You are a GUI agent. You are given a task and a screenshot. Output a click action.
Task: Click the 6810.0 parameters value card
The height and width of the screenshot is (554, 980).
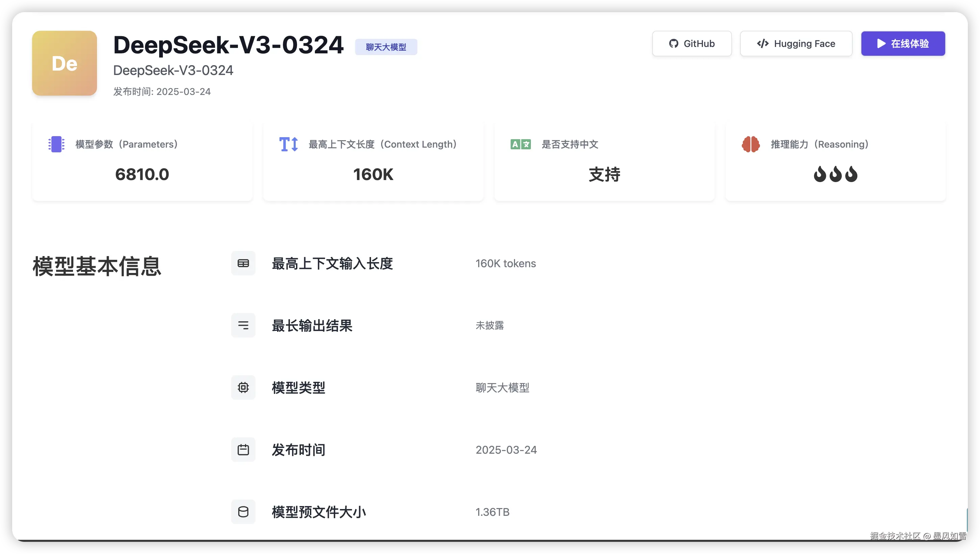142,175
